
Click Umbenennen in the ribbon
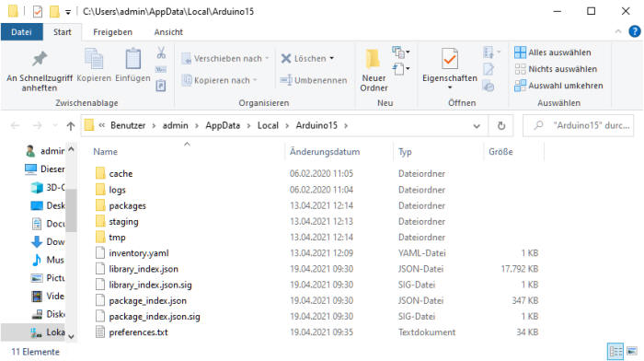pyautogui.click(x=314, y=80)
